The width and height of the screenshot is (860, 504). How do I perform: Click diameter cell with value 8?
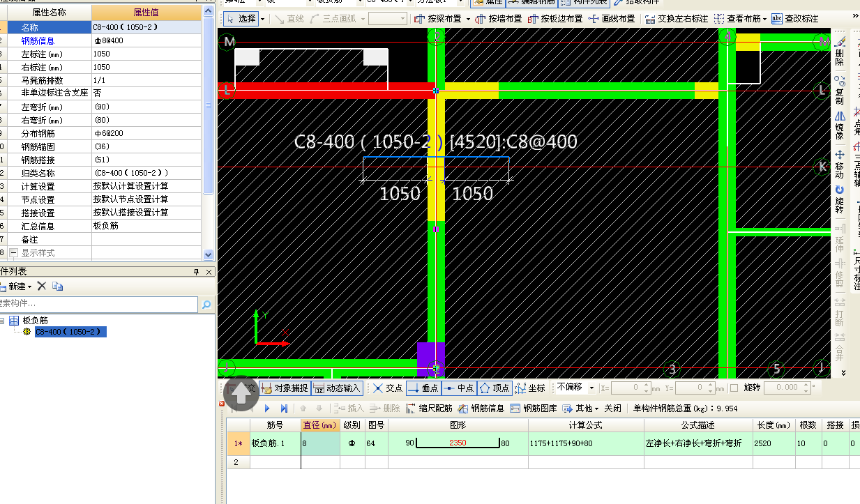point(320,443)
